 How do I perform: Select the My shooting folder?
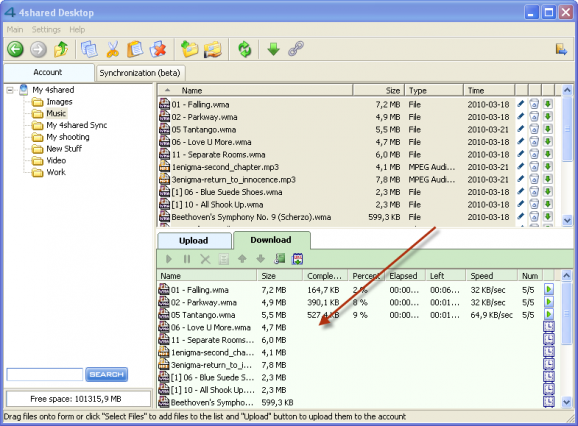pyautogui.click(x=68, y=137)
